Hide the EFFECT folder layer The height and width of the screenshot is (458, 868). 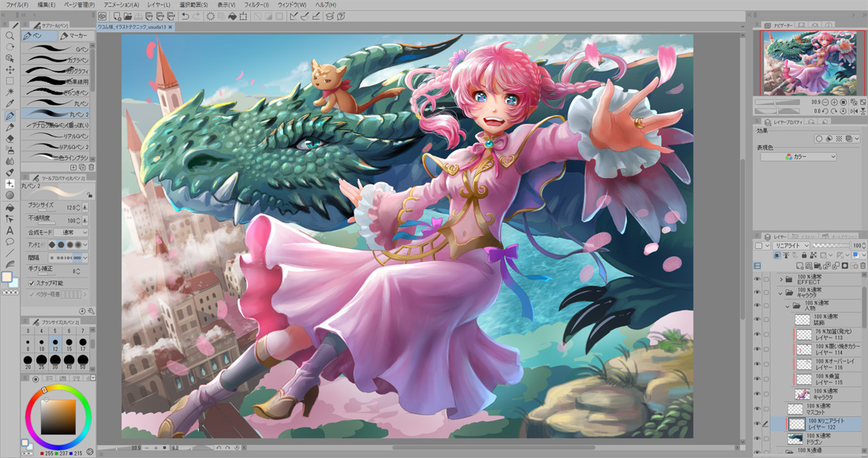(758, 279)
